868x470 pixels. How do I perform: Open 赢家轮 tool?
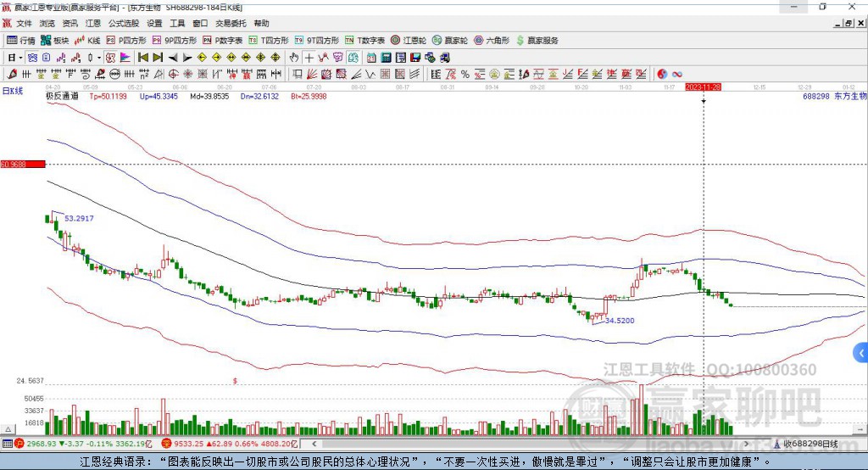click(x=450, y=41)
